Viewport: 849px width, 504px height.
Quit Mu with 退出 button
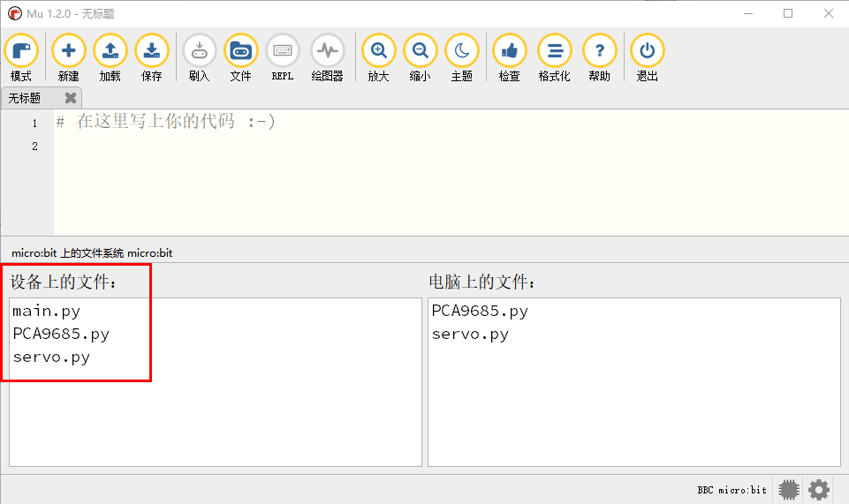tap(647, 57)
